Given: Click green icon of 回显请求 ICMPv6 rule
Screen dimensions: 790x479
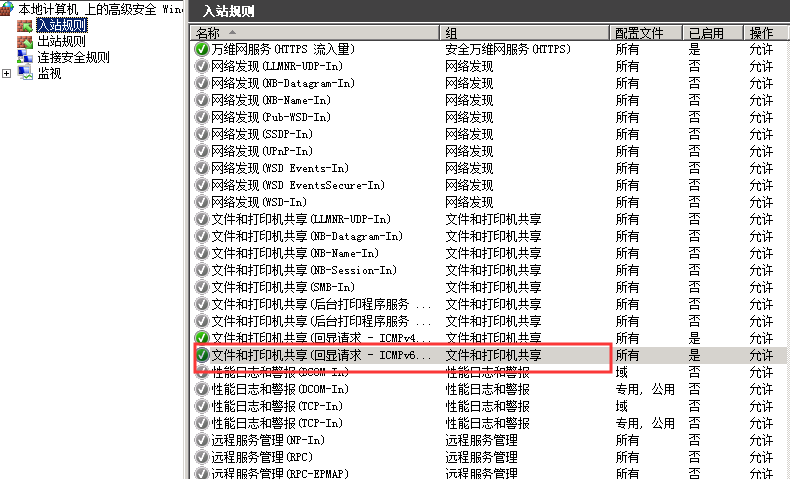Looking at the screenshot, I should pyautogui.click(x=202, y=355).
